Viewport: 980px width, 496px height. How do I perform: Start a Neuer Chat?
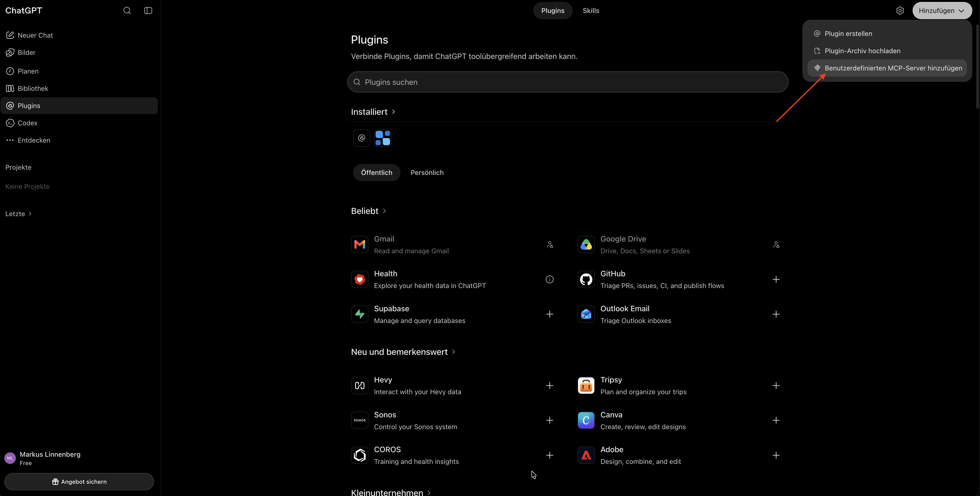[x=79, y=35]
